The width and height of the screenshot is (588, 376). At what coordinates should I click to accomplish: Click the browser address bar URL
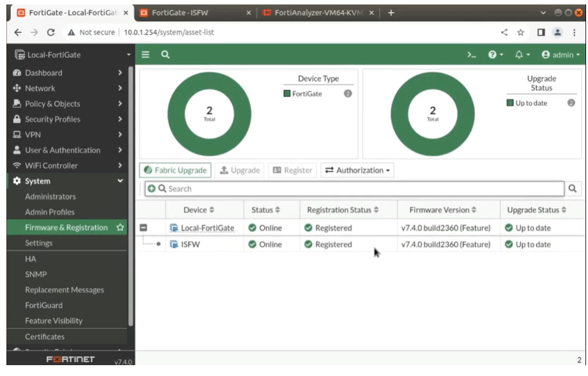click(x=169, y=32)
